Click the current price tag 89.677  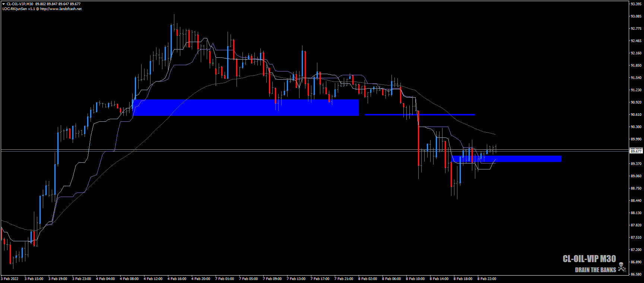pyautogui.click(x=636, y=151)
